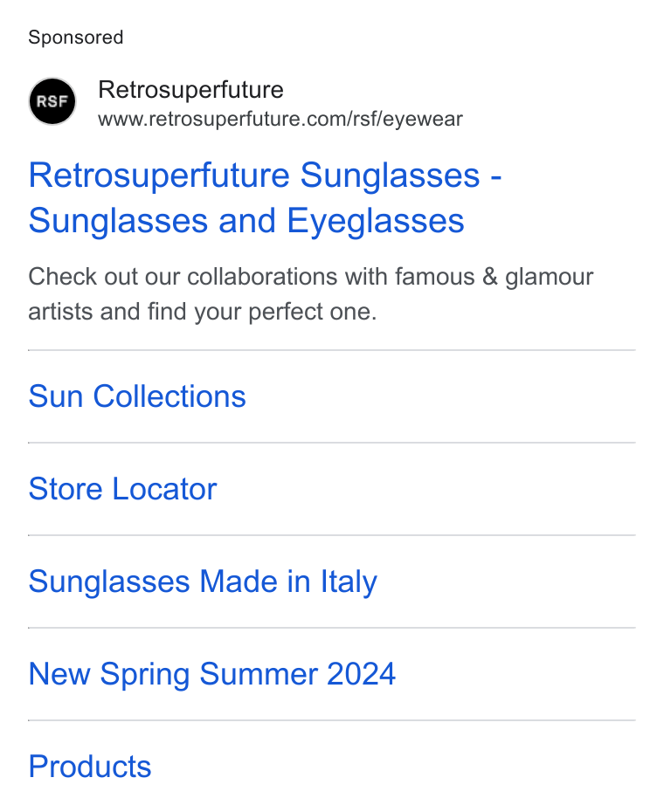Go to the Store Locator page
The width and height of the screenshot is (664, 812).
123,489
